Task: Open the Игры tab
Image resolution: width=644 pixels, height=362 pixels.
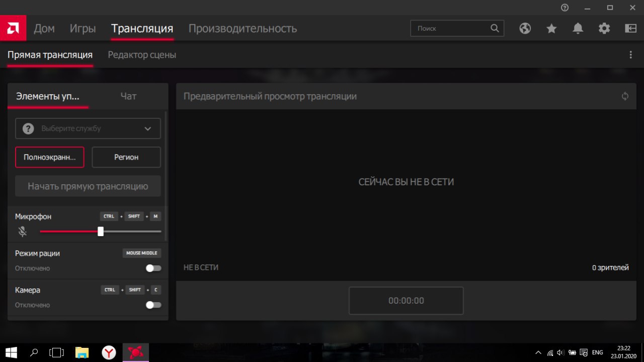Action: pos(83,29)
